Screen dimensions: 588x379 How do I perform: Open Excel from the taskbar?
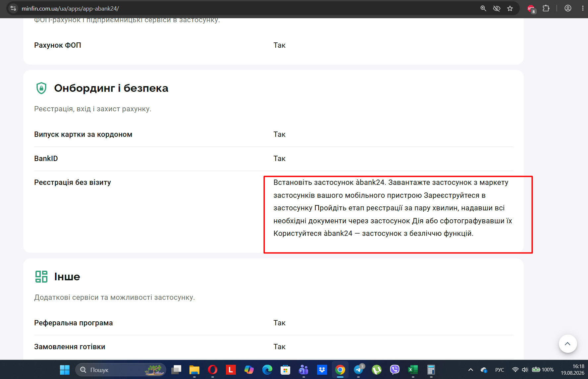tap(413, 370)
